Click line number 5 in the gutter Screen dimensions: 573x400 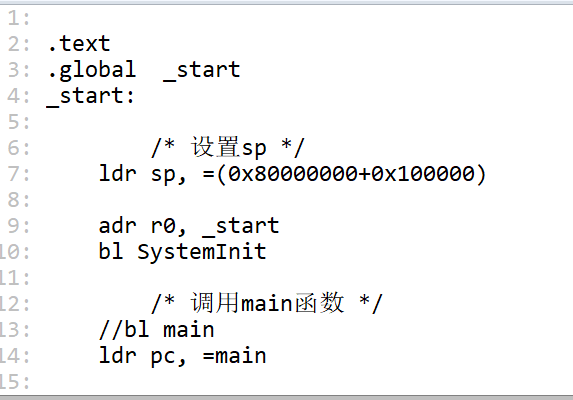[14, 122]
